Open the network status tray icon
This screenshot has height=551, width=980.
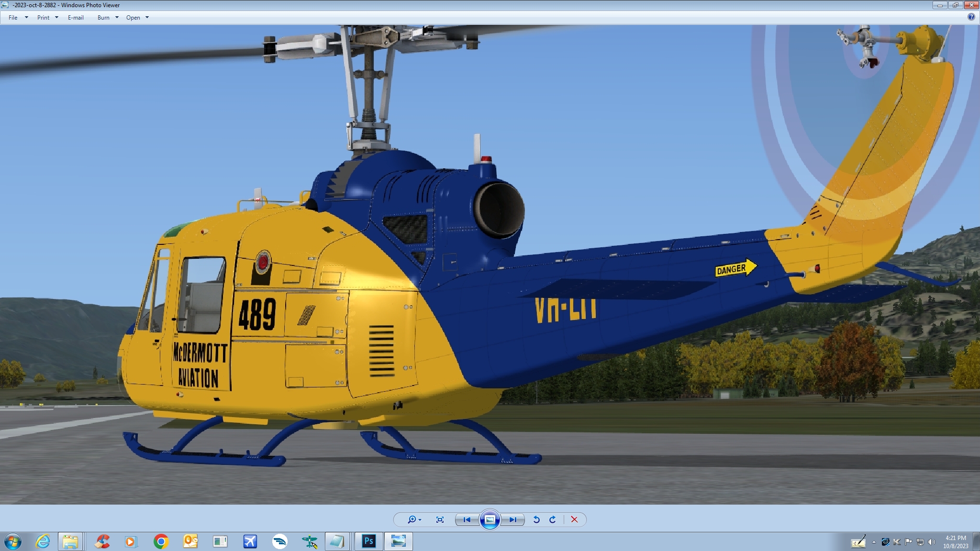point(920,542)
